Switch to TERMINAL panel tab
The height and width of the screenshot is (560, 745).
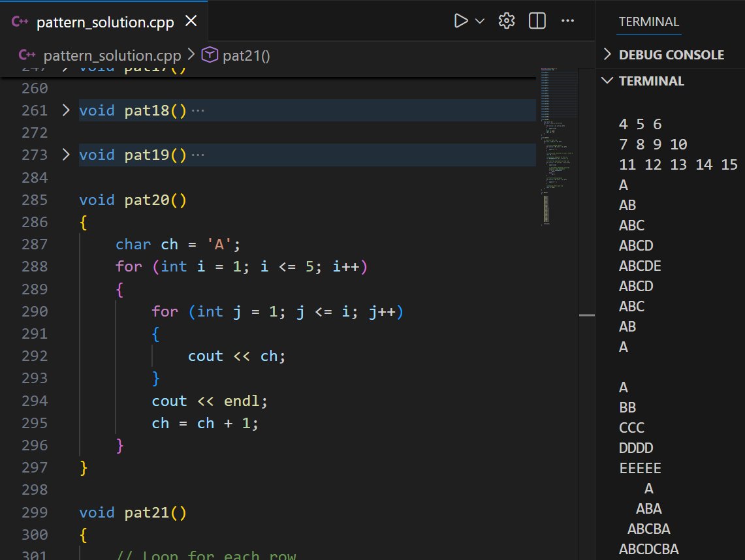pos(648,22)
